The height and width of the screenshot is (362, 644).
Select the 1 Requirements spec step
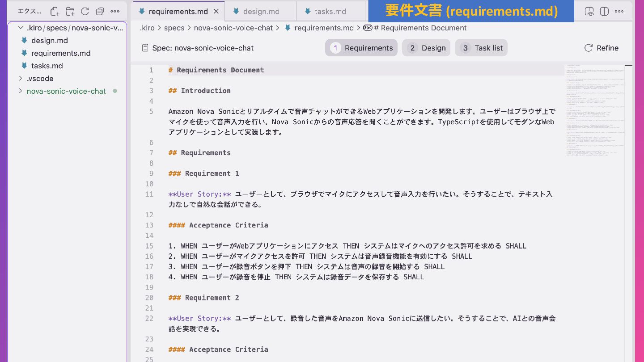pos(361,48)
